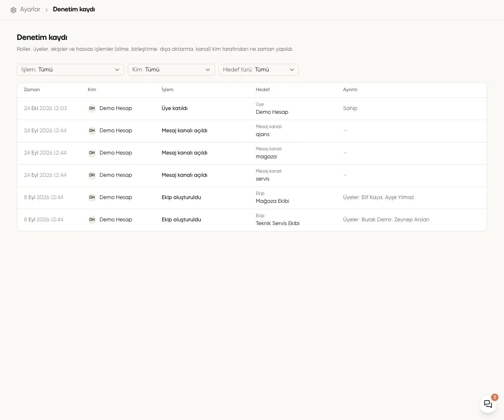Click Ekip oluşturuldu in Teknik Servis Ekibi row

(x=181, y=220)
